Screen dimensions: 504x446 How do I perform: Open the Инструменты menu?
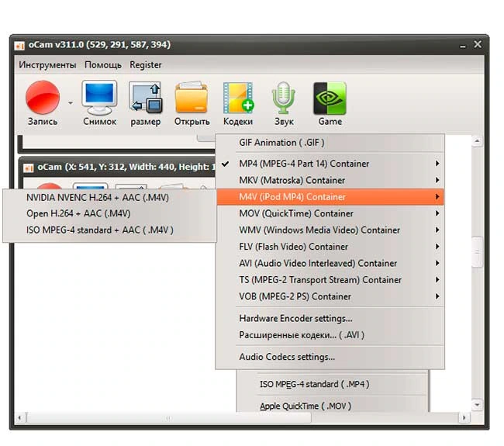(x=47, y=65)
